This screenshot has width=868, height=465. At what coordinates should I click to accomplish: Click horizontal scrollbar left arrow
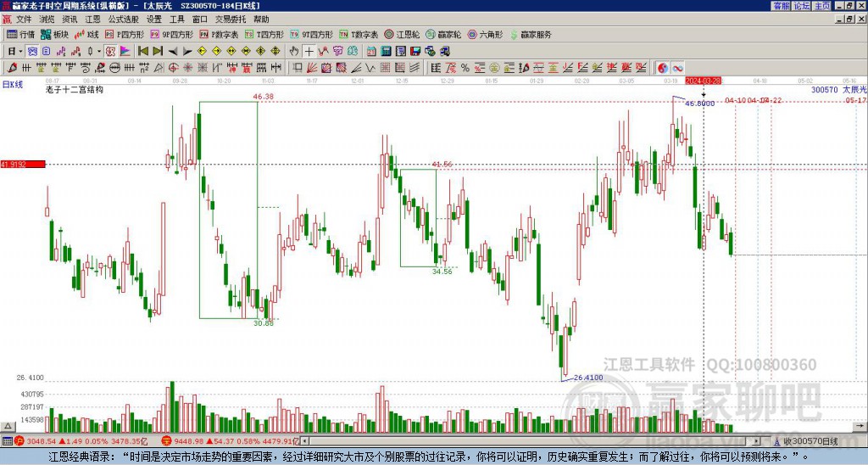pos(305,442)
